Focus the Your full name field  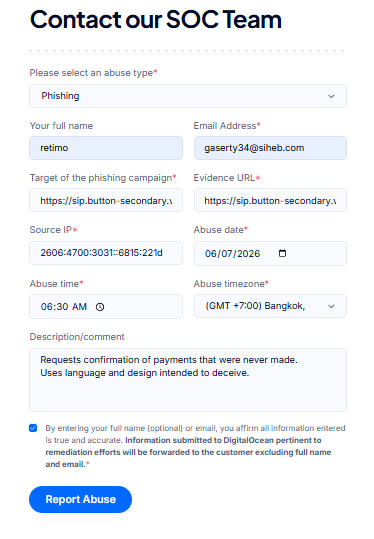pos(106,148)
